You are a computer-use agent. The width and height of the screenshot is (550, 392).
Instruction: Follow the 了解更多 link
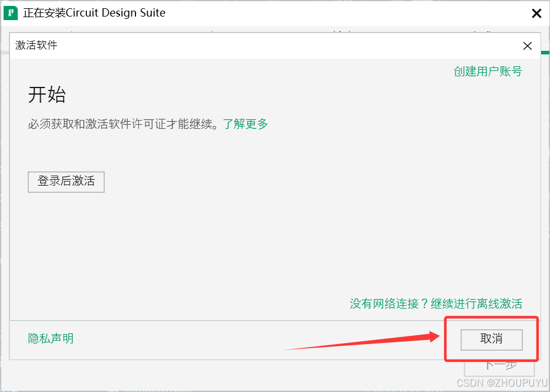tap(245, 124)
